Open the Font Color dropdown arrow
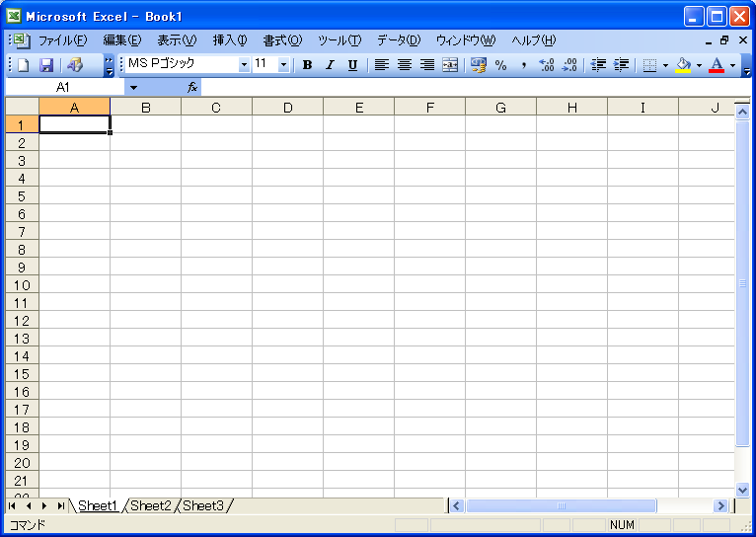Image resolution: width=756 pixels, height=537 pixels. 733,65
